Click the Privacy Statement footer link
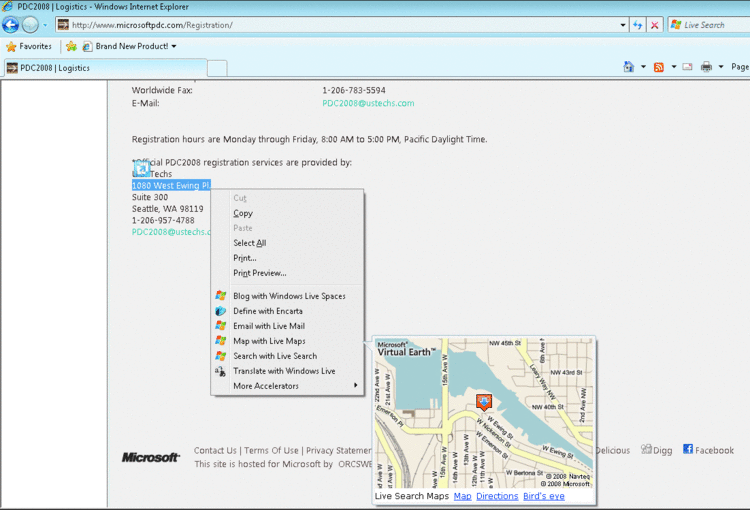The image size is (750, 510). click(x=339, y=451)
